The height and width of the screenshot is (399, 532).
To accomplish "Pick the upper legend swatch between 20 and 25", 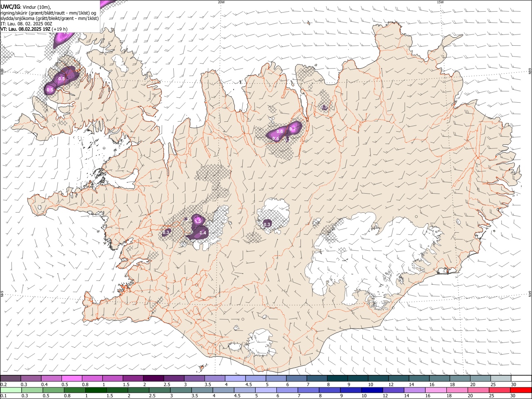I will pos(480,378).
